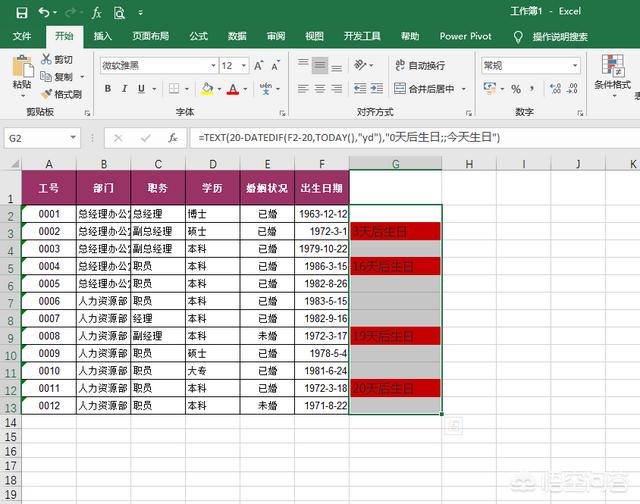Open the font name dropdown 微软雅黑
640x504 pixels.
(213, 65)
